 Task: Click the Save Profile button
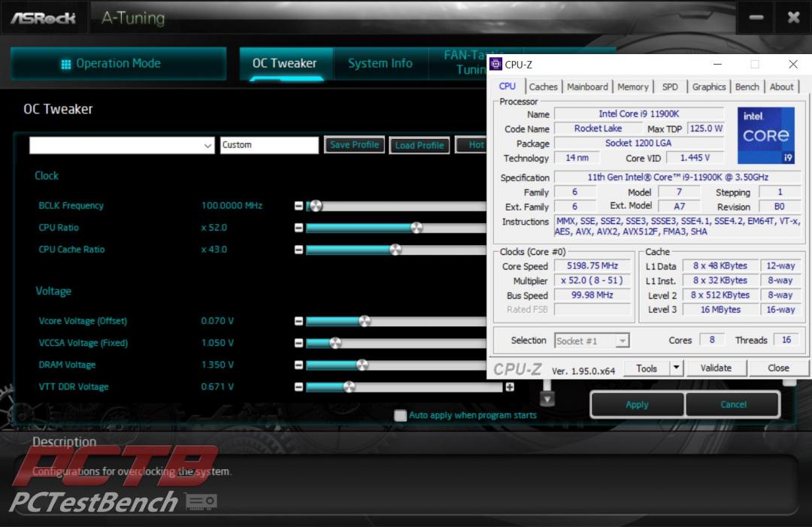tap(355, 145)
